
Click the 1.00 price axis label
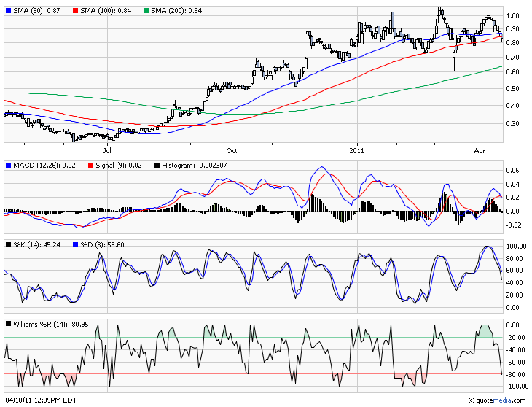click(x=512, y=15)
